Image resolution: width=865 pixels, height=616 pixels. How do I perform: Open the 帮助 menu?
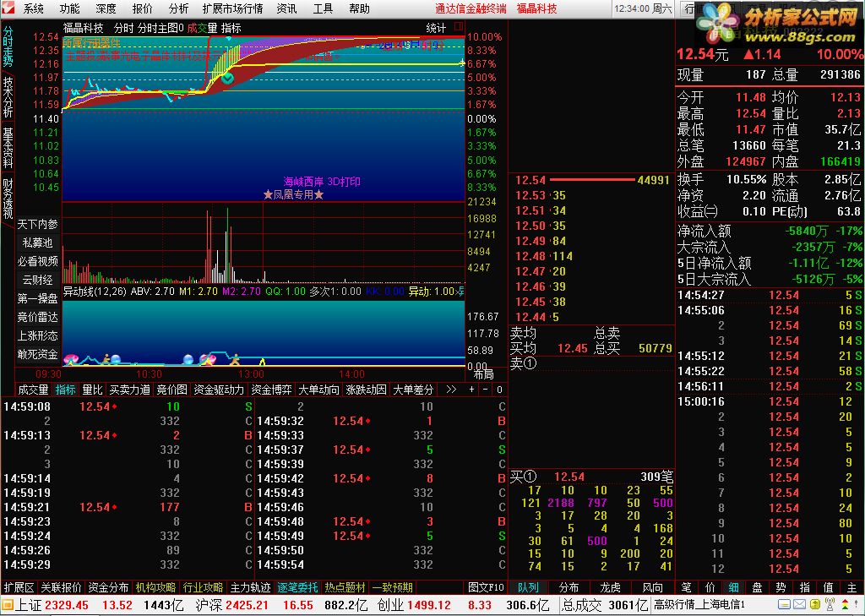click(359, 8)
